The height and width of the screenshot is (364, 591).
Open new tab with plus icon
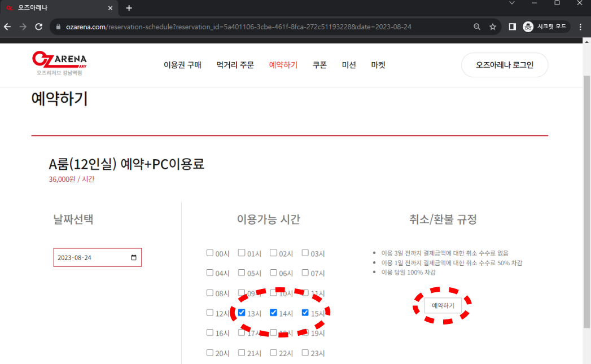[129, 8]
